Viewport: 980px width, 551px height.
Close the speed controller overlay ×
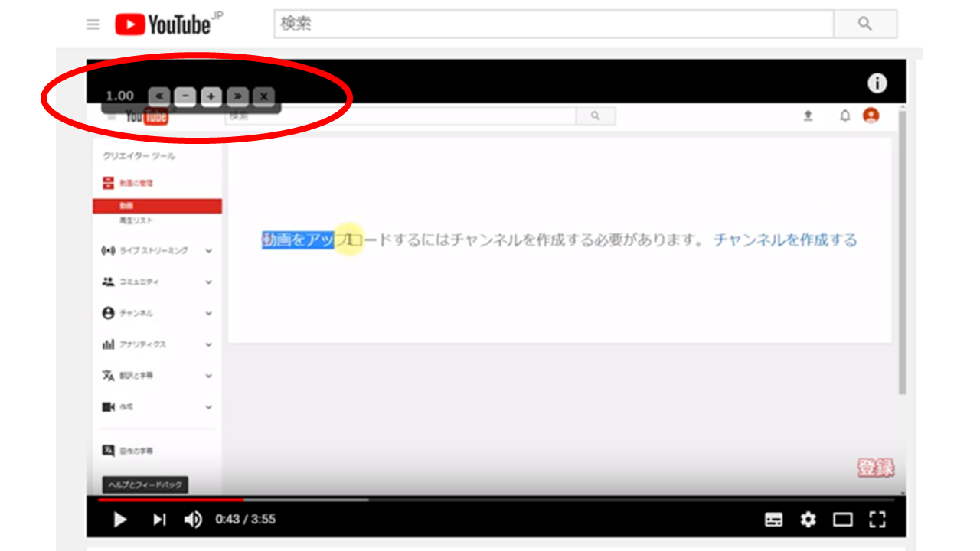point(263,96)
